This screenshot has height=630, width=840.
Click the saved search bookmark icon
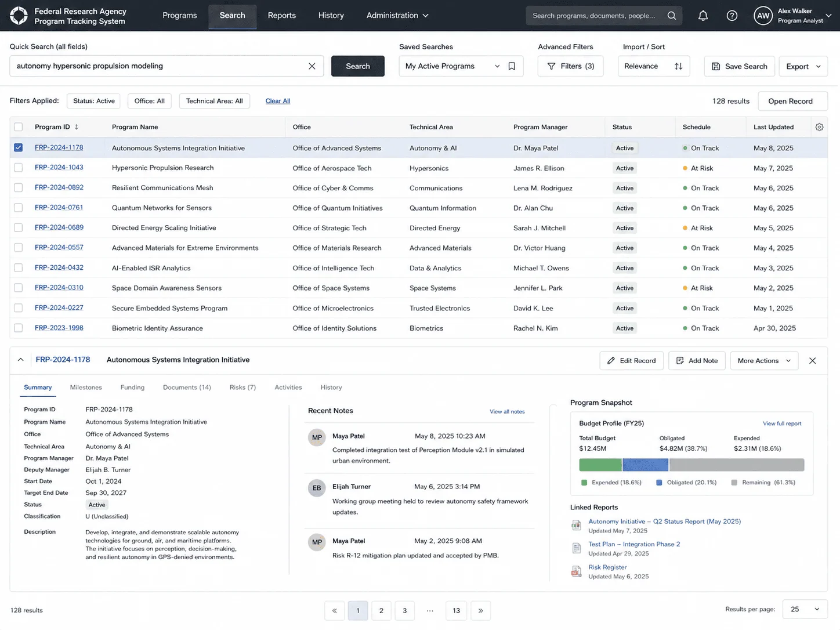512,66
